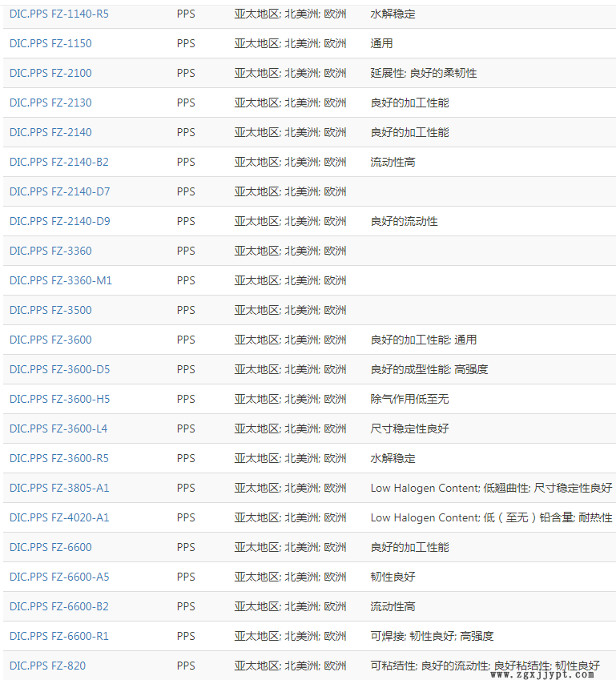Open the DIC.PPS FZ-2140 link
This screenshot has height=692, width=616.
[50, 132]
